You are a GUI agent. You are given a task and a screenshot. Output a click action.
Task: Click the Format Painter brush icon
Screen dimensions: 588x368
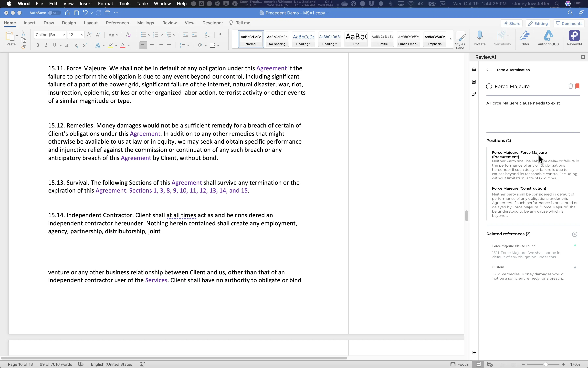coord(23,47)
